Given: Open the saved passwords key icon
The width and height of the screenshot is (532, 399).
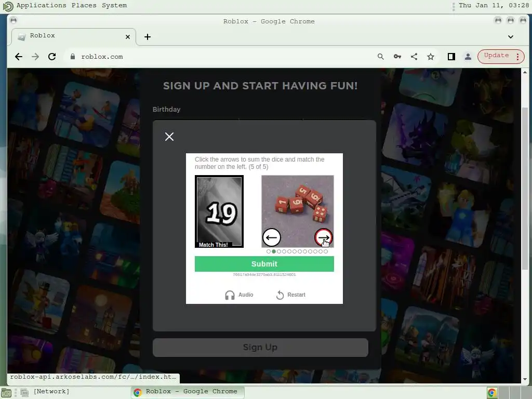Looking at the screenshot, I should (397, 57).
